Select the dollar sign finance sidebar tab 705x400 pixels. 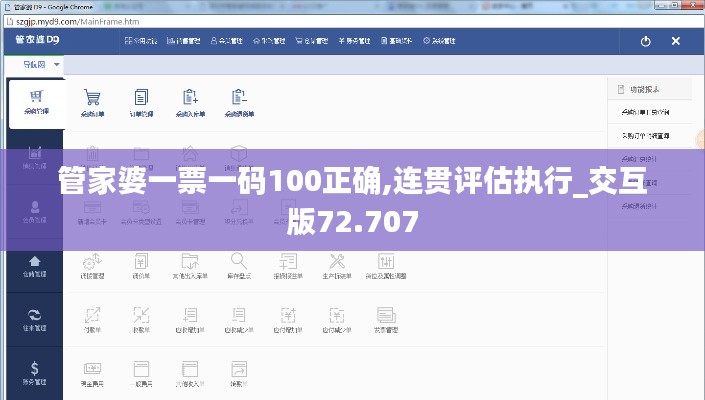coord(35,371)
